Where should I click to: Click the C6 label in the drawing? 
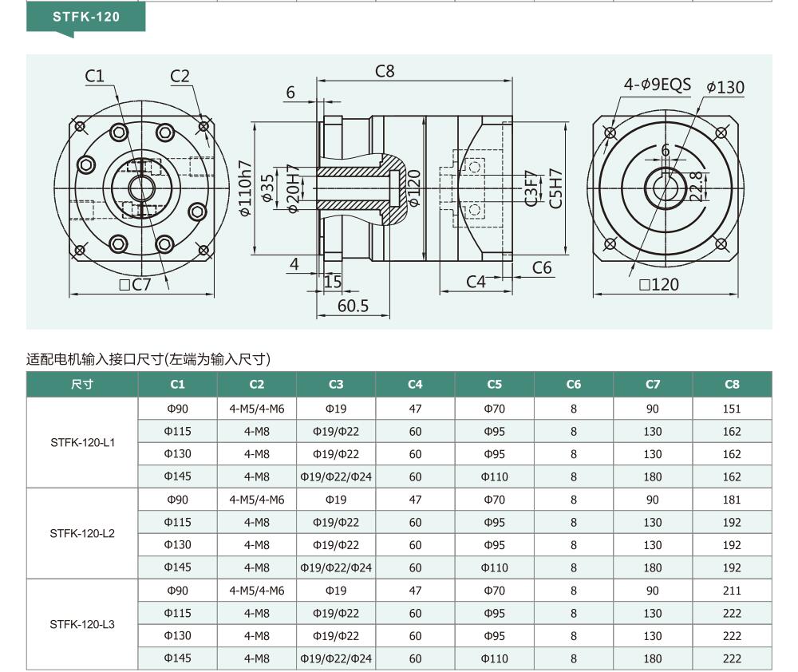pos(542,268)
